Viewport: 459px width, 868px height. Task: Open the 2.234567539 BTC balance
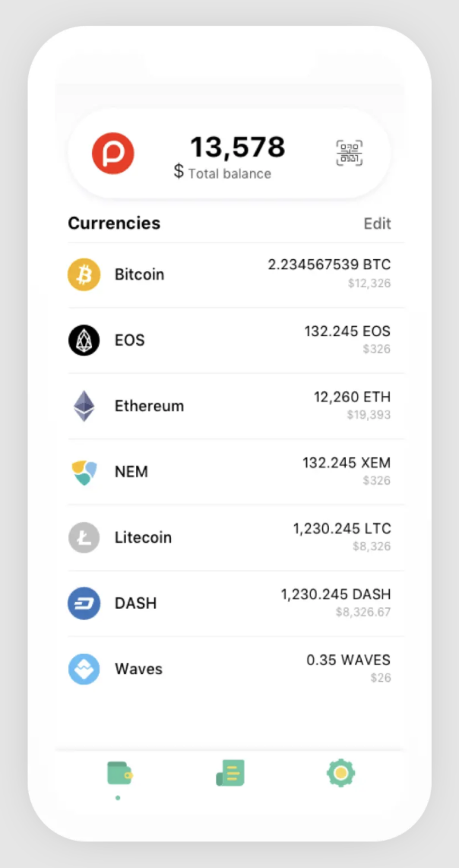[x=329, y=265]
